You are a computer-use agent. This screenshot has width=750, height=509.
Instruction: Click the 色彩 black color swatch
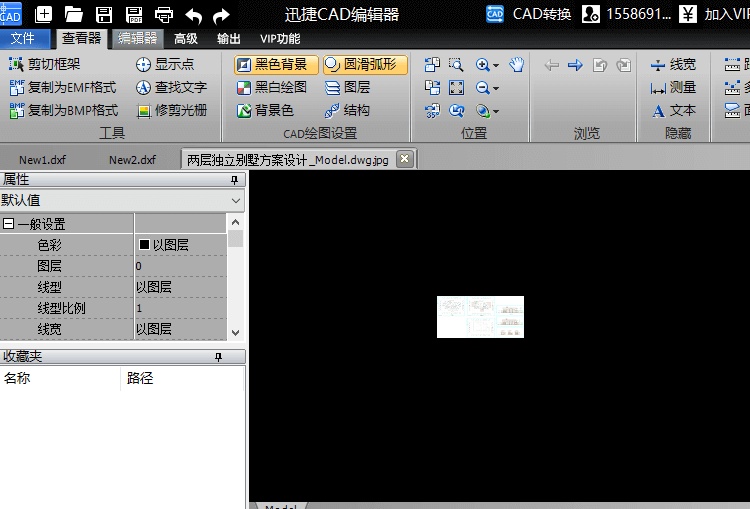[x=144, y=245]
